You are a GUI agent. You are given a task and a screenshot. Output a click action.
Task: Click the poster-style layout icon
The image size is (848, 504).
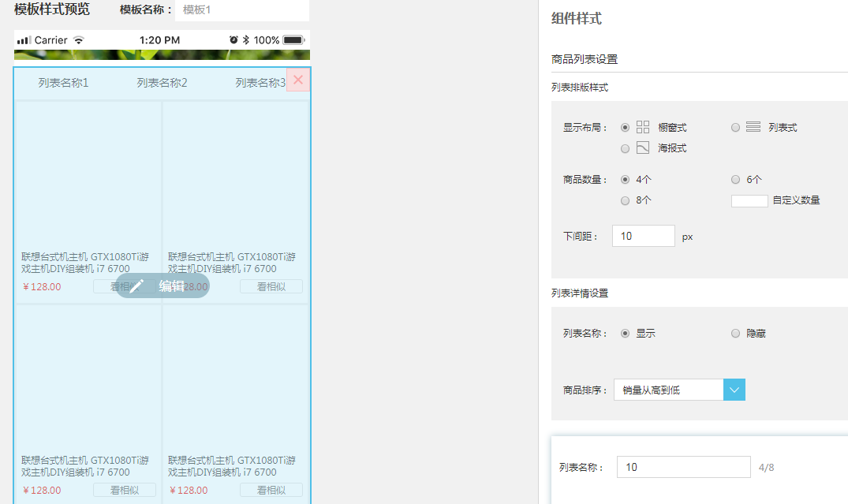click(x=643, y=147)
